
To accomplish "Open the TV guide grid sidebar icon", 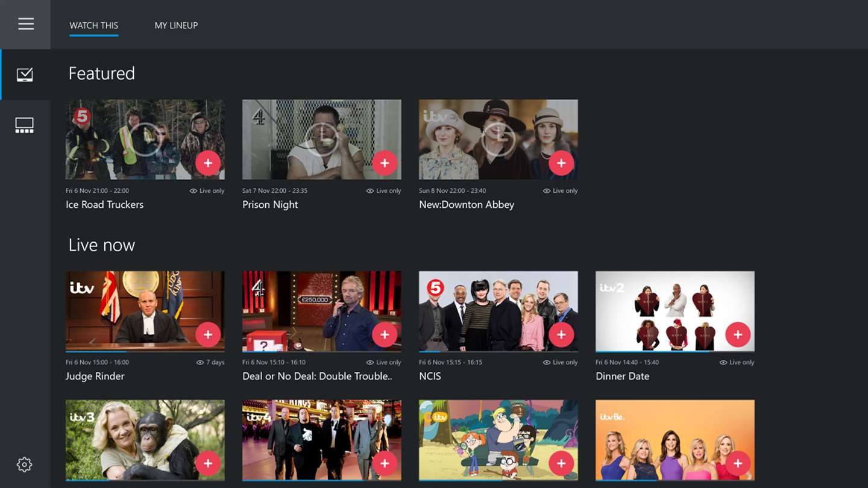I will pos(24,125).
